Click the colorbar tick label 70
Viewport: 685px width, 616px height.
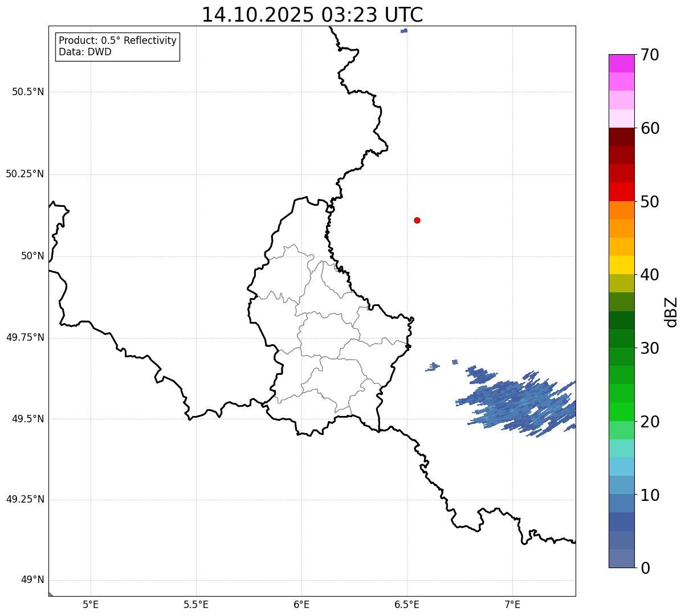[x=650, y=55]
